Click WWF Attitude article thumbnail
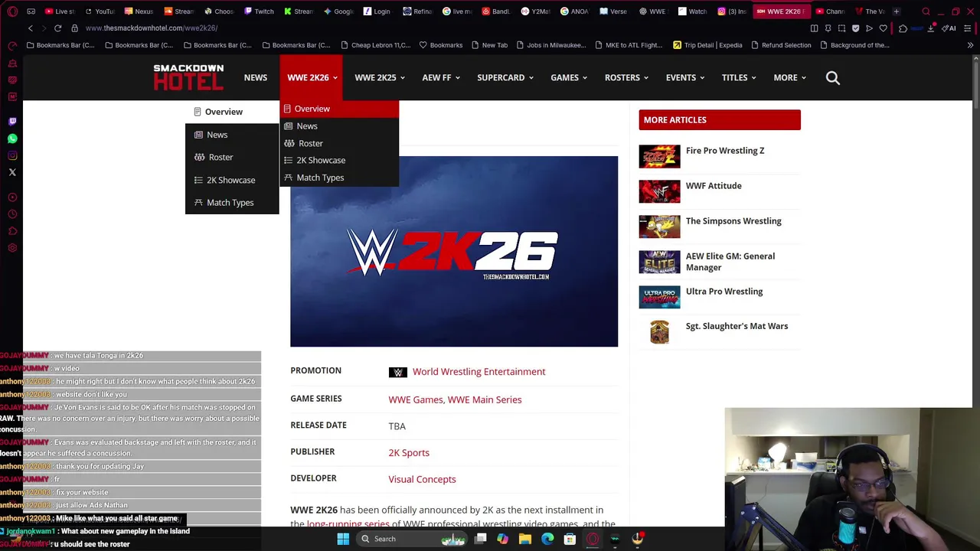Viewport: 980px width, 551px height. (x=659, y=191)
